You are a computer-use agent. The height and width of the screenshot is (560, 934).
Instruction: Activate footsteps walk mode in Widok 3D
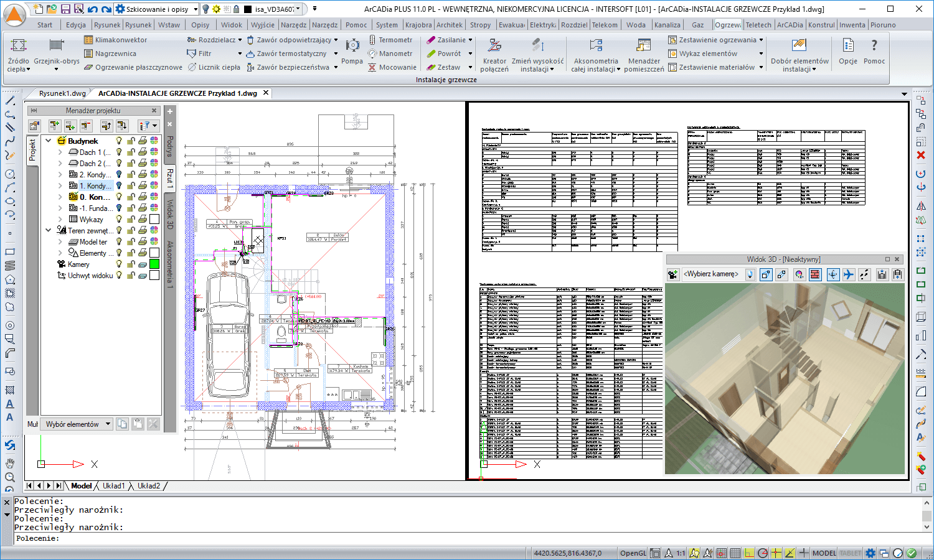pyautogui.click(x=864, y=274)
